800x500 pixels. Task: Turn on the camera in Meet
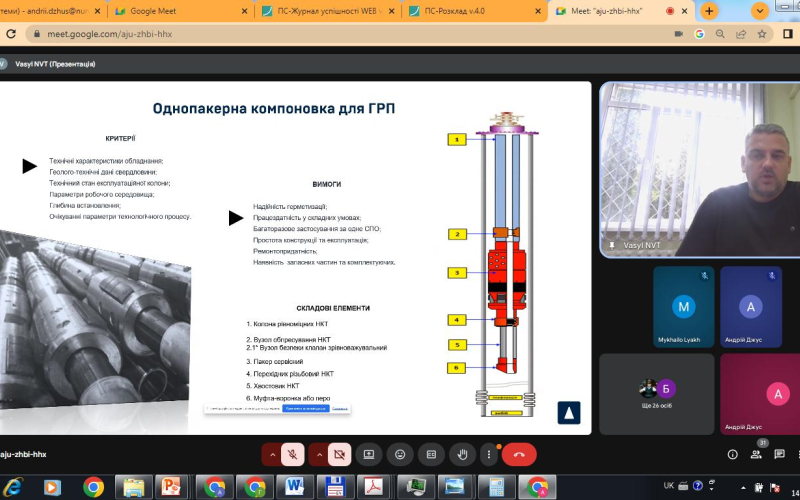[x=340, y=454]
